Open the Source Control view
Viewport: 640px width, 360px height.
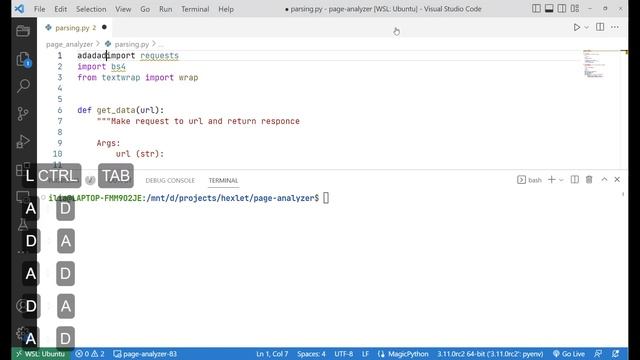point(23,113)
